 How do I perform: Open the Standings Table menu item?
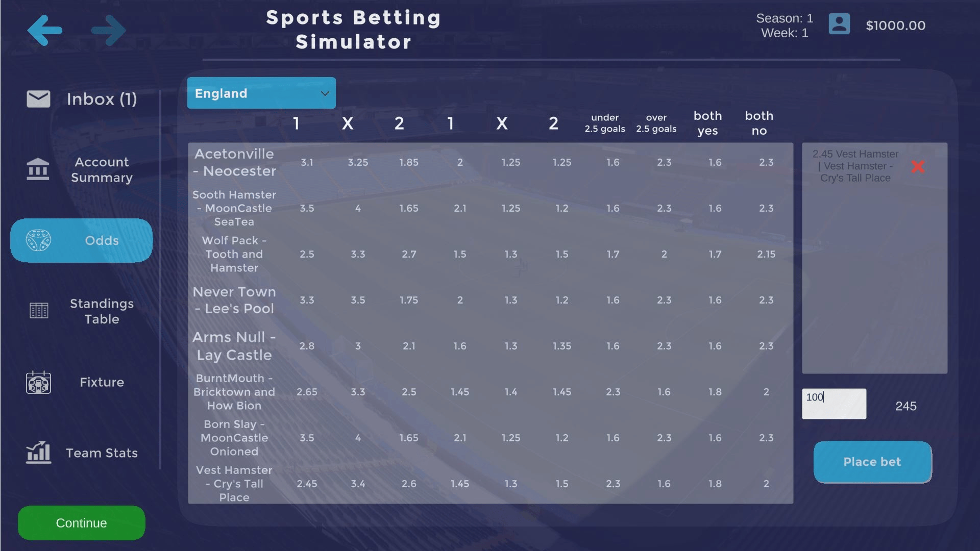pyautogui.click(x=102, y=311)
